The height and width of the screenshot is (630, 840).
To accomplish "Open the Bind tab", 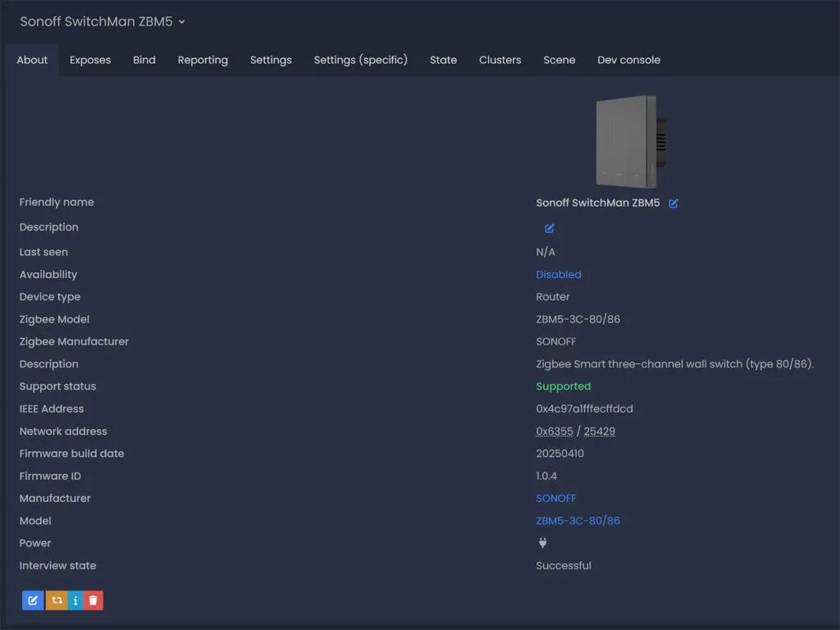I will click(144, 60).
